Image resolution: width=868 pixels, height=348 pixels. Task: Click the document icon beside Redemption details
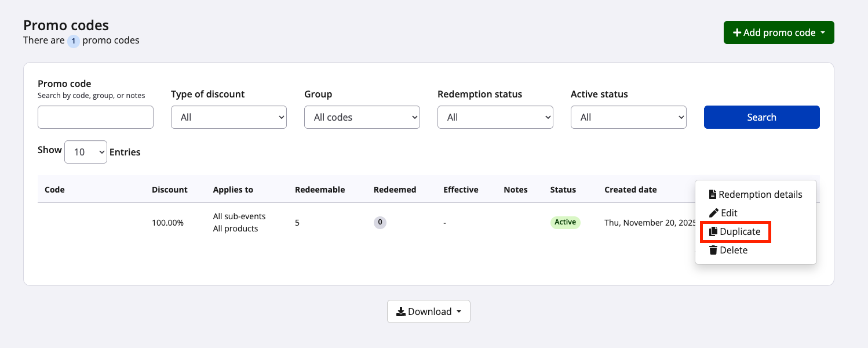tap(713, 194)
